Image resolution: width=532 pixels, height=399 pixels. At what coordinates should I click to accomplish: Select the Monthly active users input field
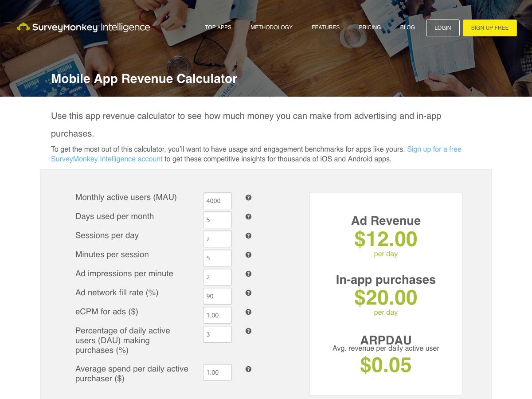pyautogui.click(x=217, y=200)
